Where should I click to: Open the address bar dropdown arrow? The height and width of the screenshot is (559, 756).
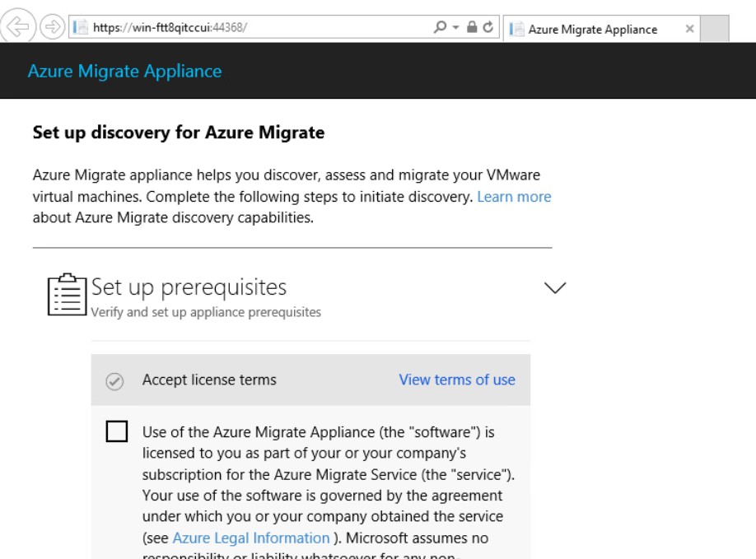pos(455,27)
